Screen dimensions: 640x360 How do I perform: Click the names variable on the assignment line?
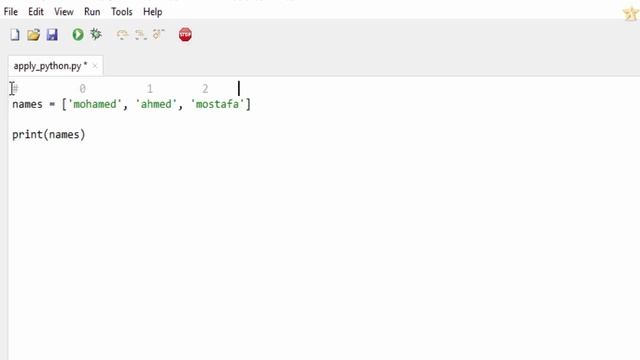coord(27,104)
